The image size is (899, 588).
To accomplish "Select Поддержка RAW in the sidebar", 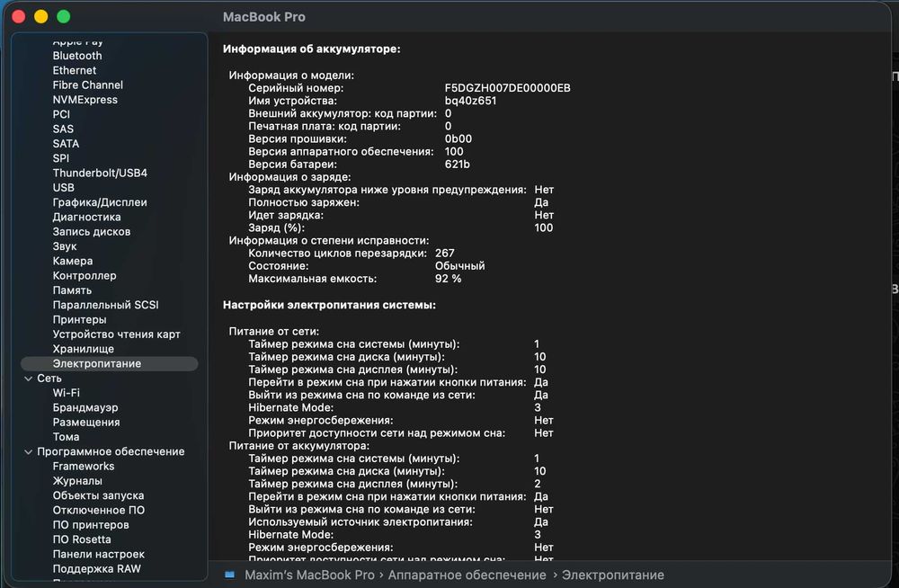I will tap(97, 569).
